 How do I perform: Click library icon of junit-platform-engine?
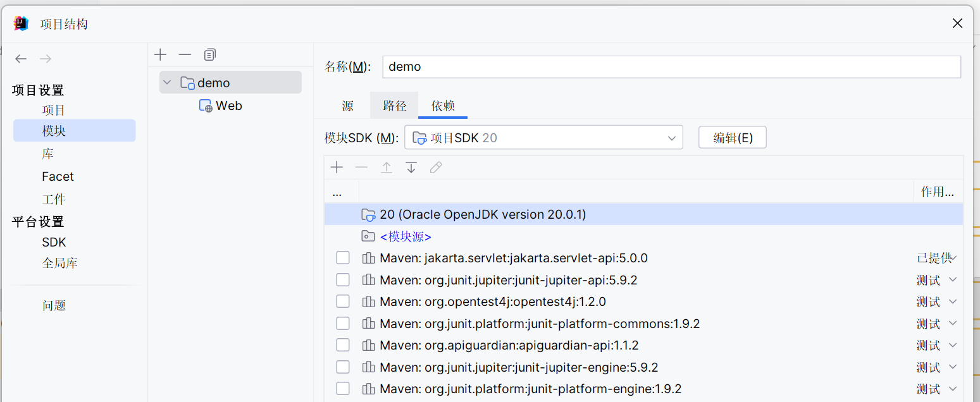tap(368, 389)
